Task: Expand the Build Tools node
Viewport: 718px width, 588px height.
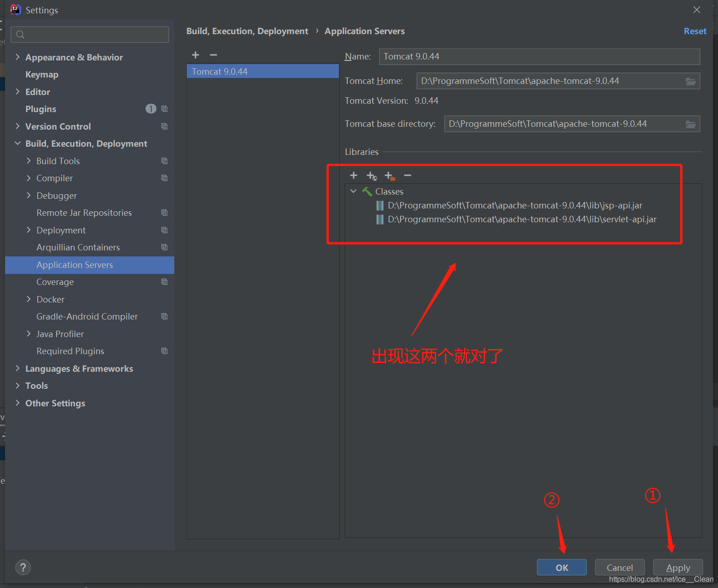Action: [x=29, y=161]
